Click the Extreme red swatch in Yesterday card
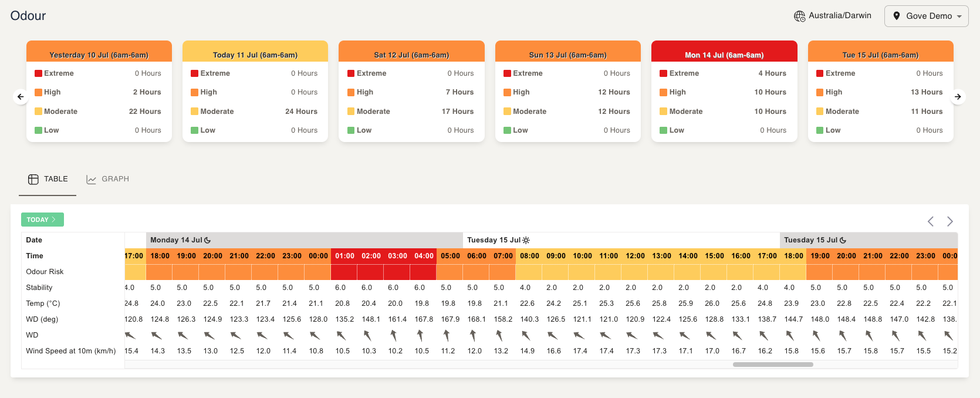The width and height of the screenshot is (980, 398). pos(38,73)
